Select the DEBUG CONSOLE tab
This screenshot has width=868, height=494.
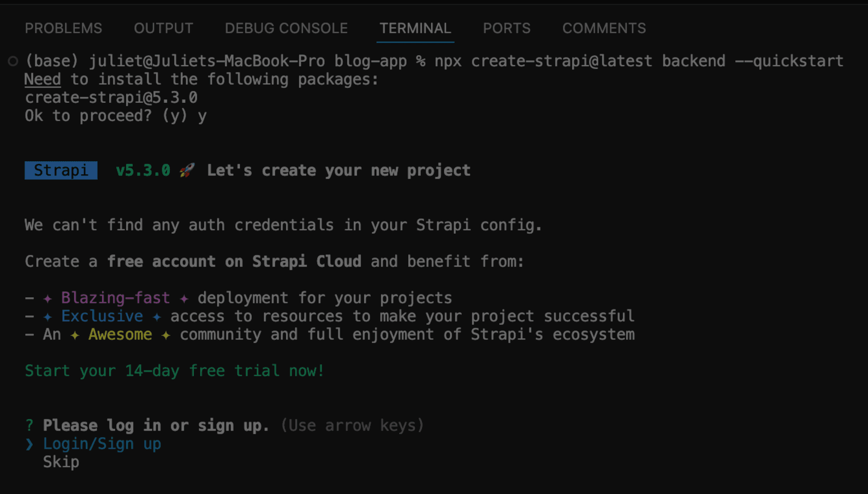pos(286,28)
